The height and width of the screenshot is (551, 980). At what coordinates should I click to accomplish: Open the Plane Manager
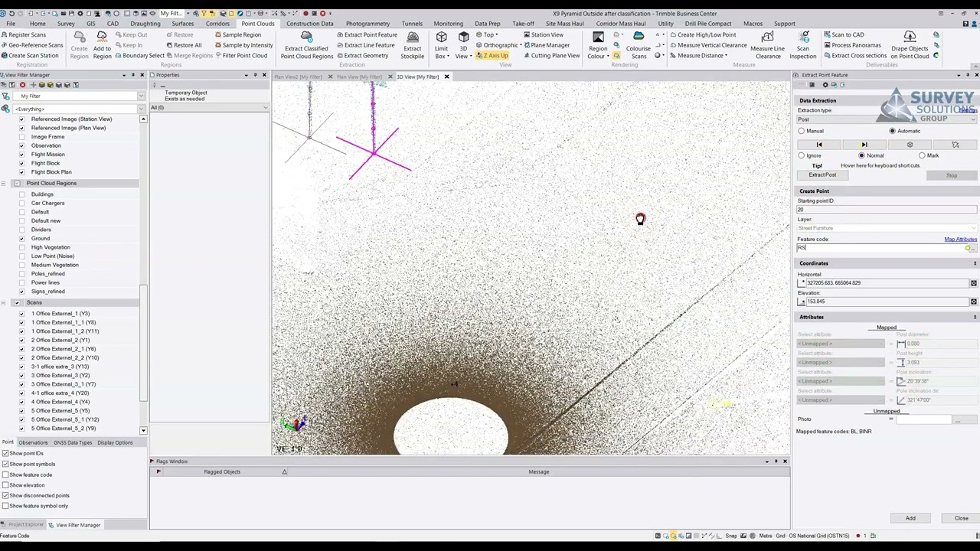pyautogui.click(x=547, y=45)
